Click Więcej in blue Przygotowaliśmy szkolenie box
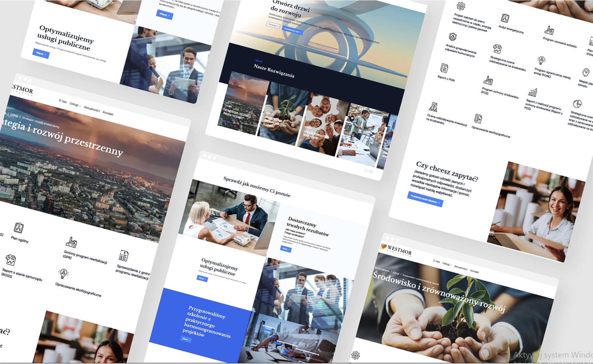Viewport: 593px width, 364px height. pyautogui.click(x=186, y=339)
